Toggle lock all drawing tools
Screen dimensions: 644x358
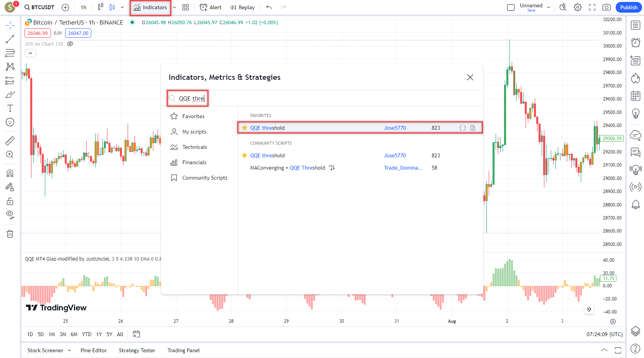click(10, 201)
